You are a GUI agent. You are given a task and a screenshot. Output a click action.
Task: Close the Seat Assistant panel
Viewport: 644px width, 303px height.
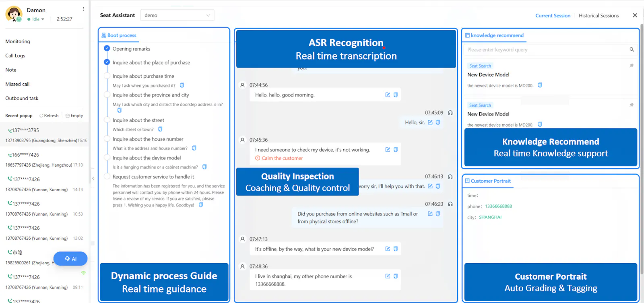pos(635,15)
